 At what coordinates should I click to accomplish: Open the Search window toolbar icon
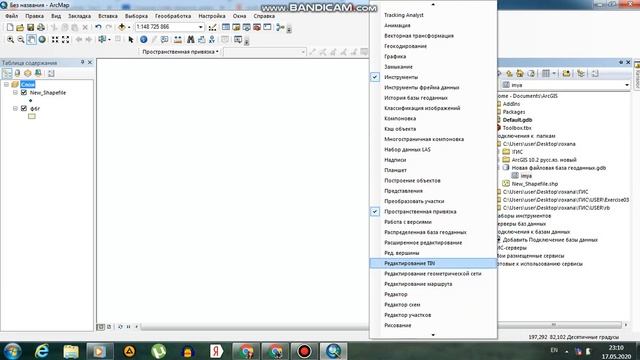(x=247, y=27)
